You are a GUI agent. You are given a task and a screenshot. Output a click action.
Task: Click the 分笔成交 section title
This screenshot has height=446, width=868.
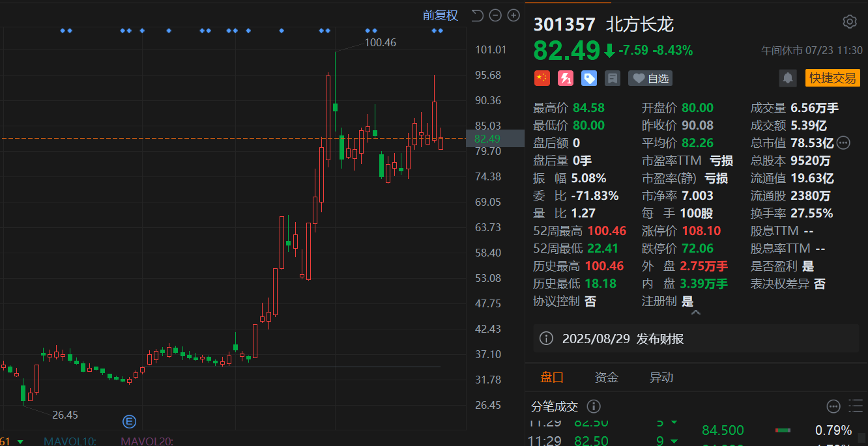pyautogui.click(x=555, y=407)
